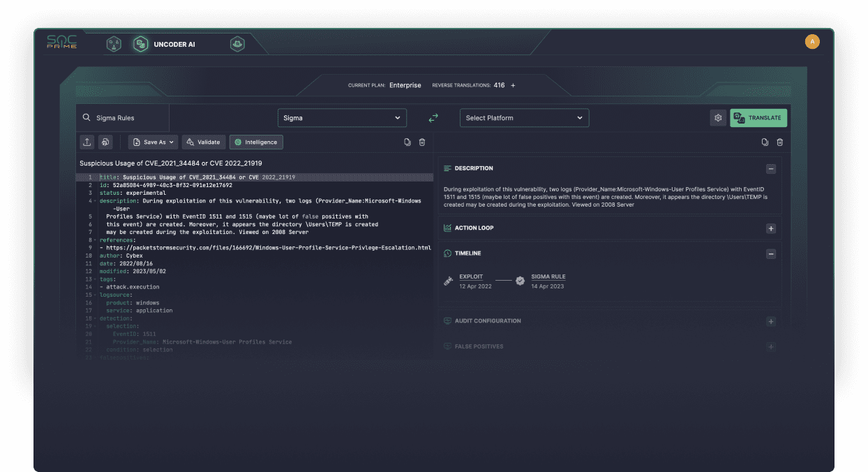The width and height of the screenshot is (868, 472).
Task: Click the first hexagon icon in top navigation
Action: click(114, 44)
